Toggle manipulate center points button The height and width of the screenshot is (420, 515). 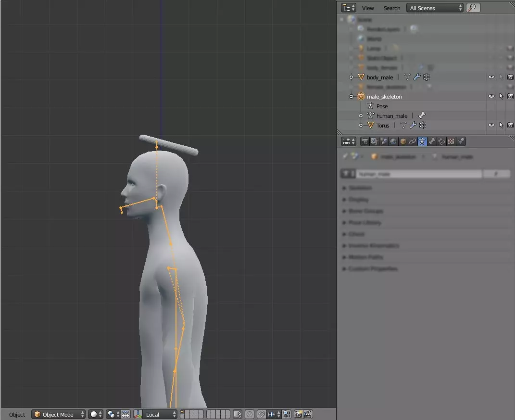pyautogui.click(x=126, y=414)
